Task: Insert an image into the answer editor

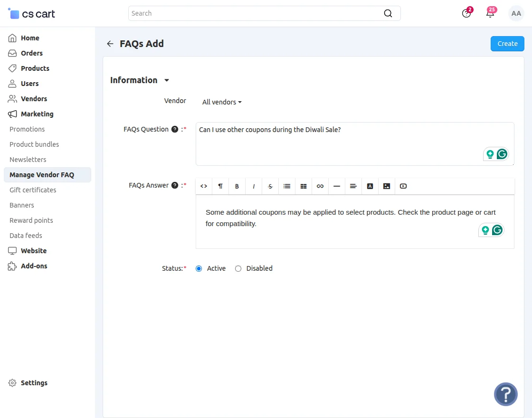Action: (x=386, y=186)
